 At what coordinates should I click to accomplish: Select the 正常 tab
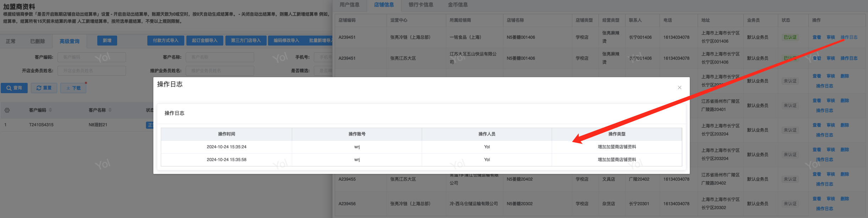tap(11, 41)
